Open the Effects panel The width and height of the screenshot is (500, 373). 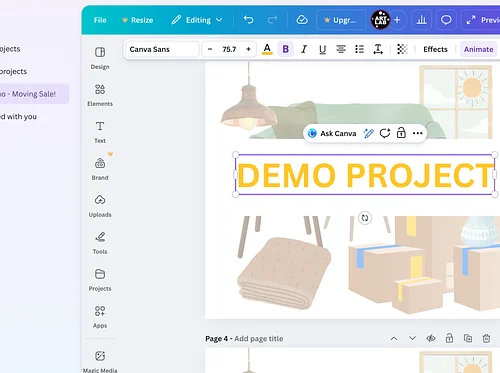[x=435, y=49]
